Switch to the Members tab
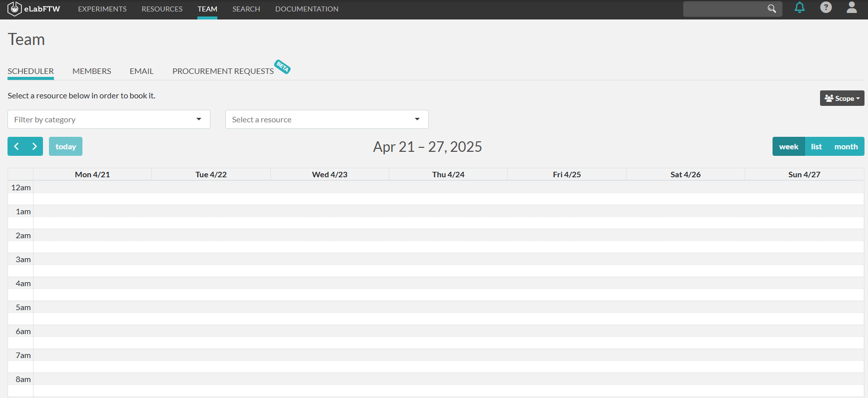Viewport: 868px width, 398px height. (91, 71)
